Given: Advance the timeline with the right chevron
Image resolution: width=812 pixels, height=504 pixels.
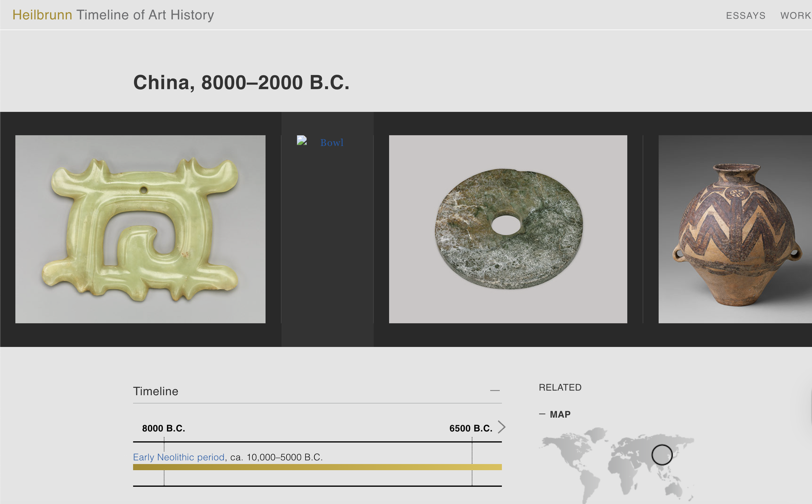Looking at the screenshot, I should click(501, 427).
